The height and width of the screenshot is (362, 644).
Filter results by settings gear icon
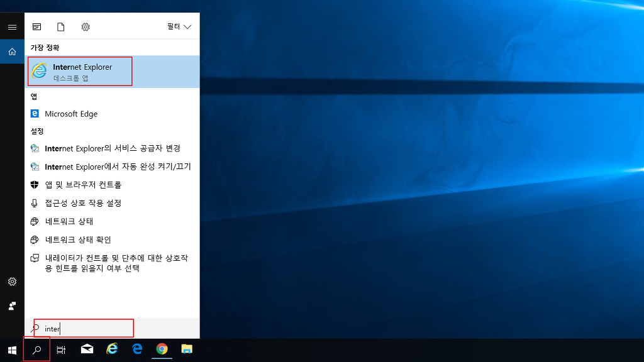pos(86,27)
